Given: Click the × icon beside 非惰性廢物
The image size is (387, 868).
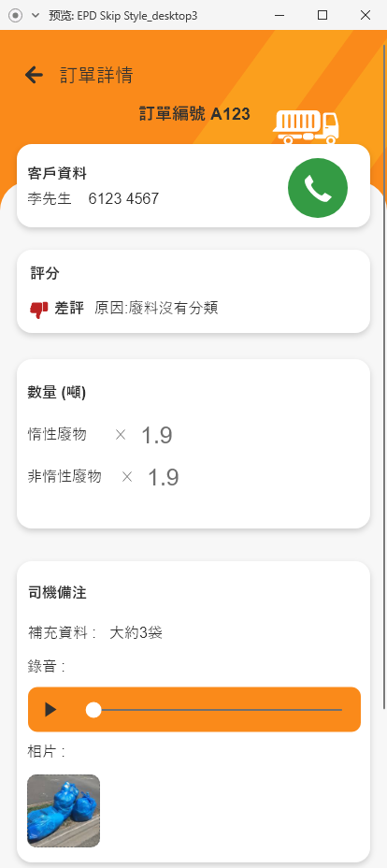Looking at the screenshot, I should [127, 477].
